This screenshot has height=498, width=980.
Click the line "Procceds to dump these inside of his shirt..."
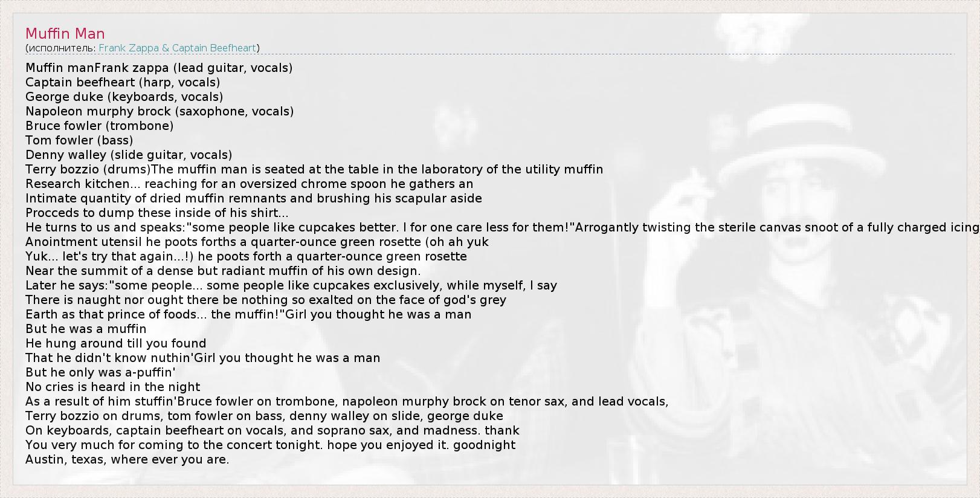coord(156,213)
